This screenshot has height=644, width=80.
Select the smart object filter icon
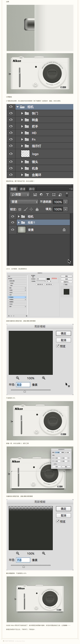coord(60,194)
